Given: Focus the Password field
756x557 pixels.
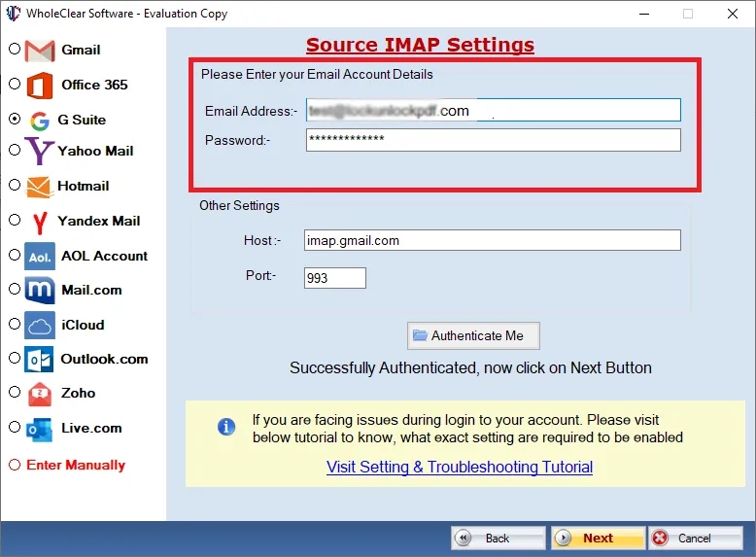Looking at the screenshot, I should pyautogui.click(x=494, y=140).
